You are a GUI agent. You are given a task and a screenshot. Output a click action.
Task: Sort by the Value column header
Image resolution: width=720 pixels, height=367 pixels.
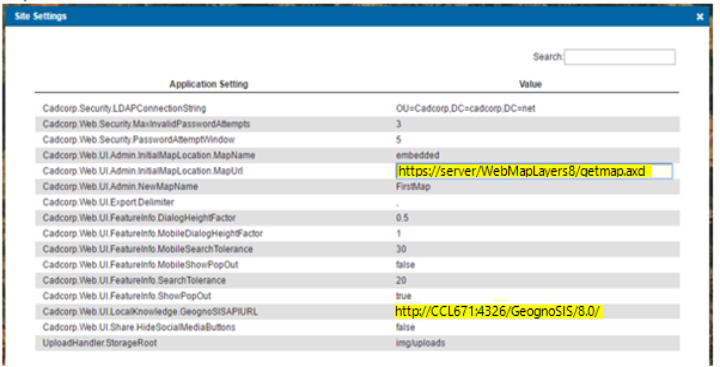(530, 84)
